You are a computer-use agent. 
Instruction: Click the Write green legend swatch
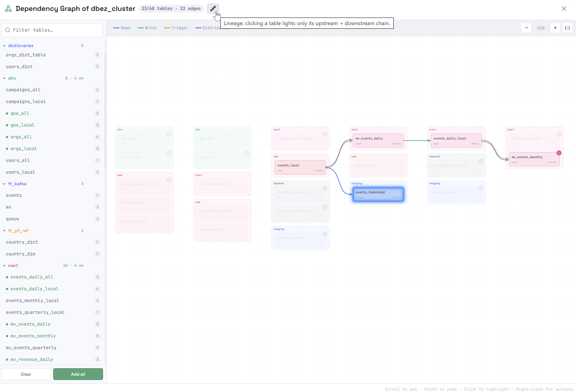click(141, 28)
